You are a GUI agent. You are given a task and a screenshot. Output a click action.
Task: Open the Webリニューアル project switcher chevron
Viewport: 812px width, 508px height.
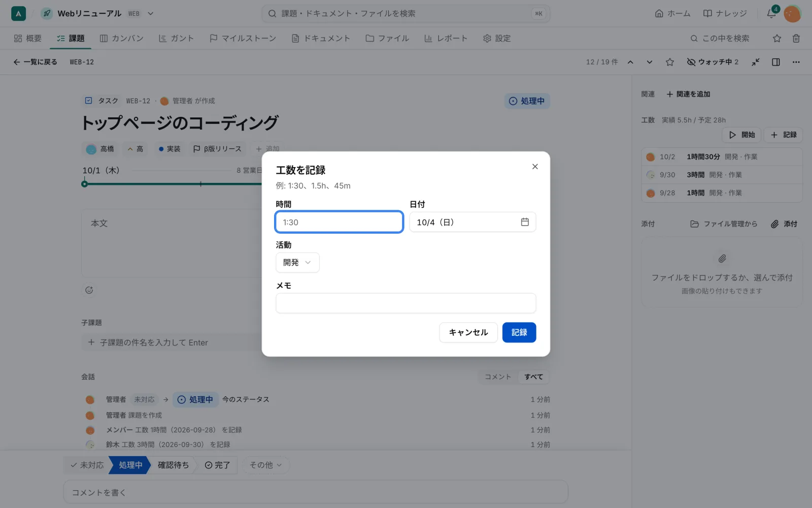pos(151,14)
